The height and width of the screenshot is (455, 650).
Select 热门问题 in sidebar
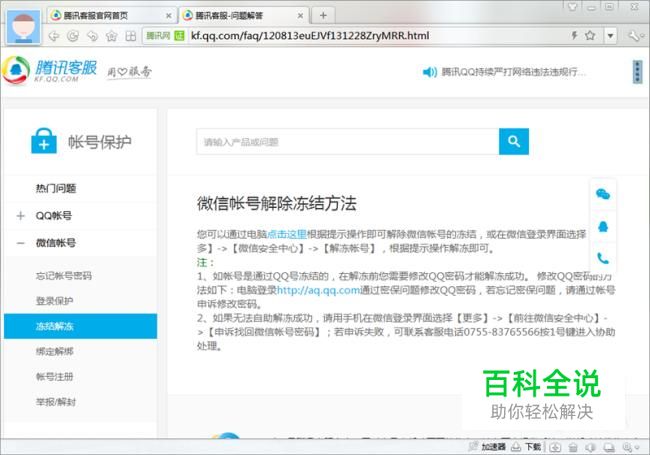[56, 189]
